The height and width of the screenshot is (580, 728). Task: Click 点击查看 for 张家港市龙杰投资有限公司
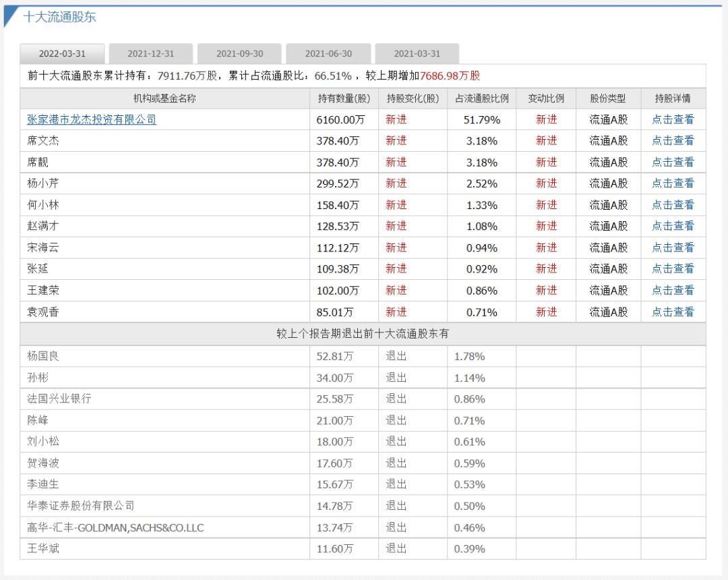click(x=672, y=119)
